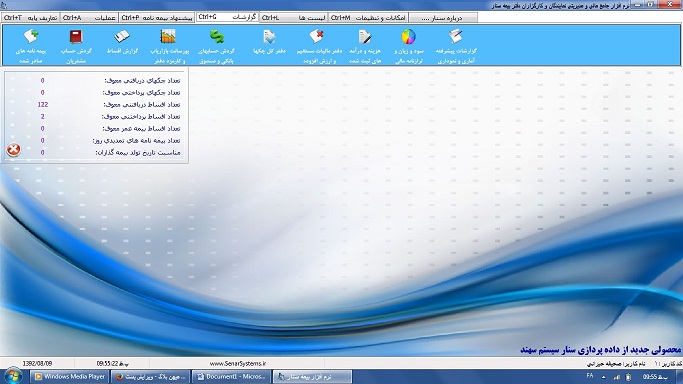
Task: Open bank and cash accounts turnover icon
Action: pyautogui.click(x=216, y=37)
